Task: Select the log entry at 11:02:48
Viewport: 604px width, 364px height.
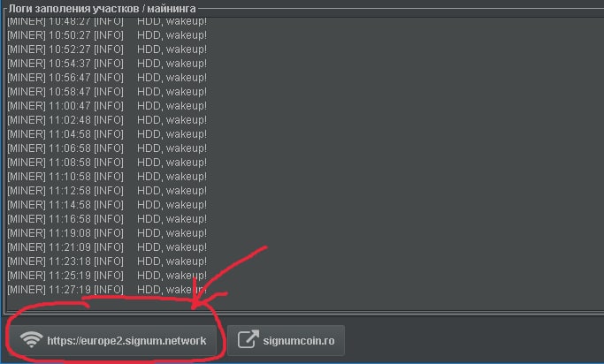Action: click(x=107, y=120)
